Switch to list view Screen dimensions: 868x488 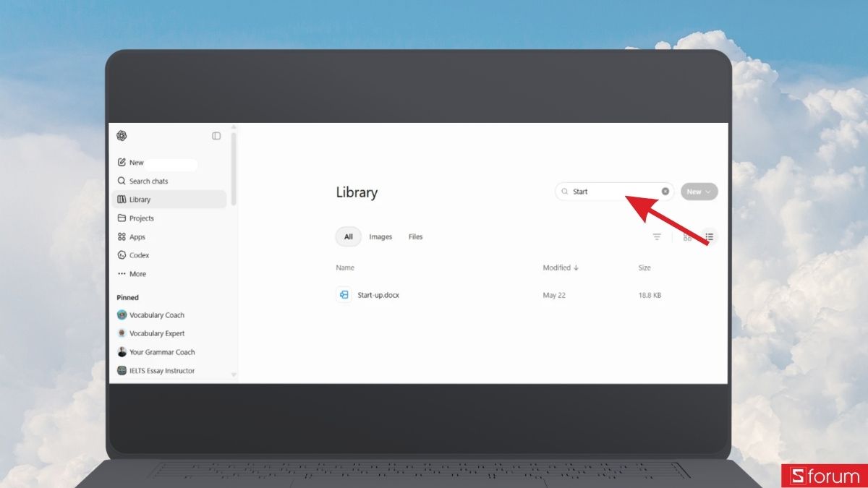709,237
